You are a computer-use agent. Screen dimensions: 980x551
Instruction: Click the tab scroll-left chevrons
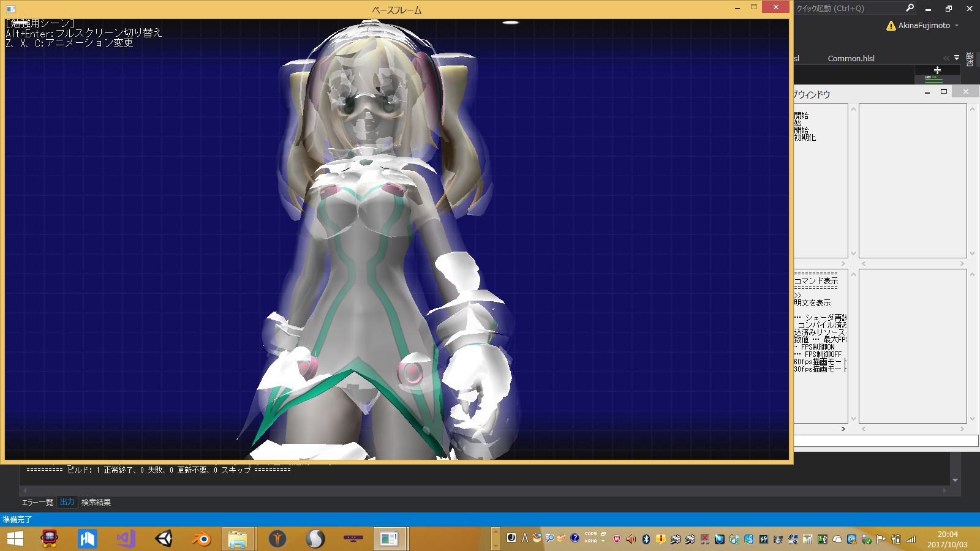pyautogui.click(x=946, y=58)
